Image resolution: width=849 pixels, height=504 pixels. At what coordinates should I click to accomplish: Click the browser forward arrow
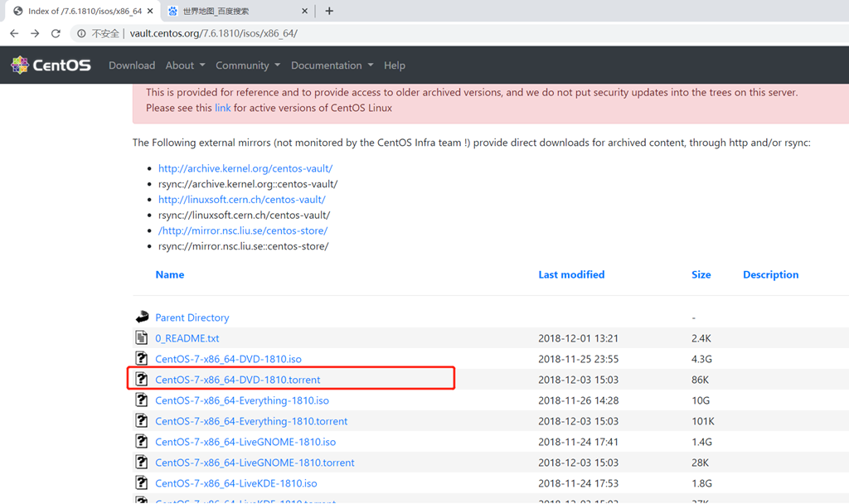(35, 33)
